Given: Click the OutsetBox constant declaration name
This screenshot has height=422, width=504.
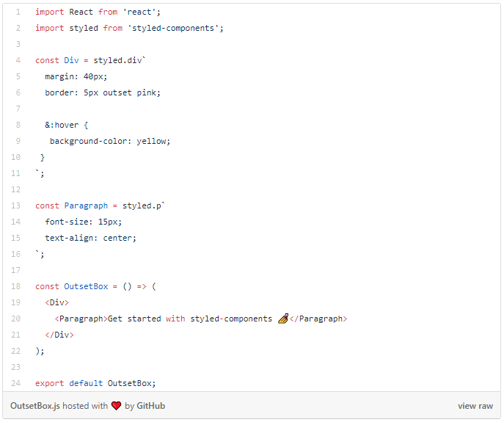Looking at the screenshot, I should pos(86,286).
